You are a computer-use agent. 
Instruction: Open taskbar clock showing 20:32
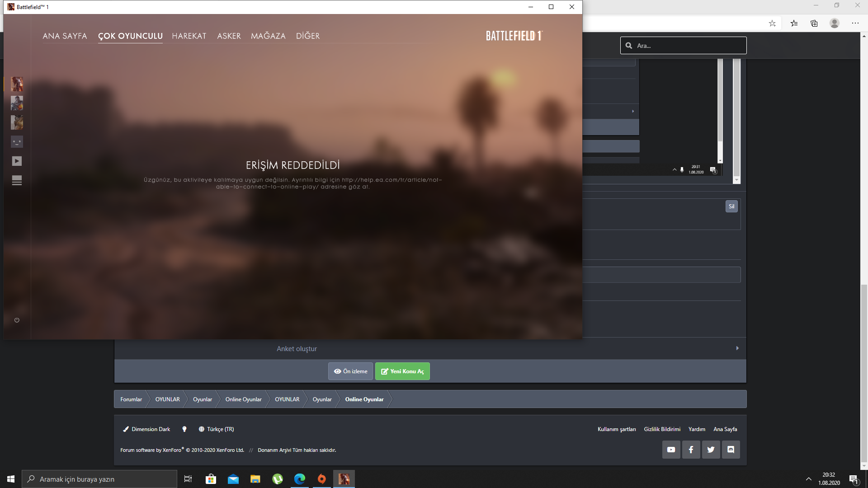coord(829,479)
